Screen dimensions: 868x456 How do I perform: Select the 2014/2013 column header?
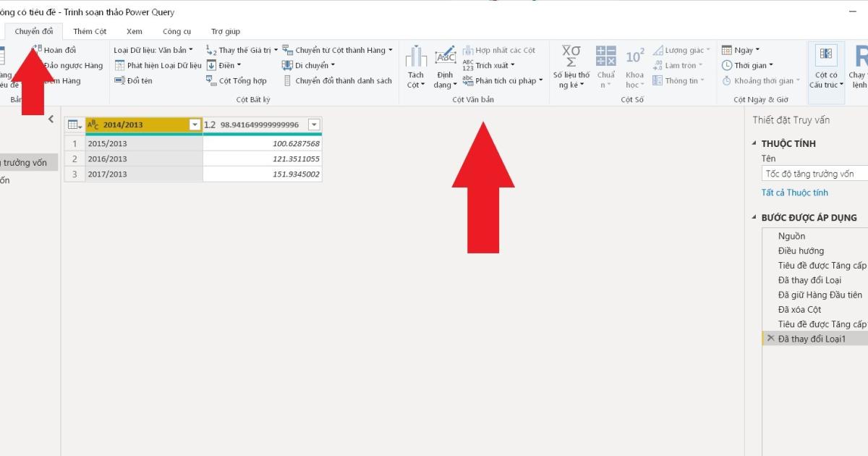click(144, 124)
